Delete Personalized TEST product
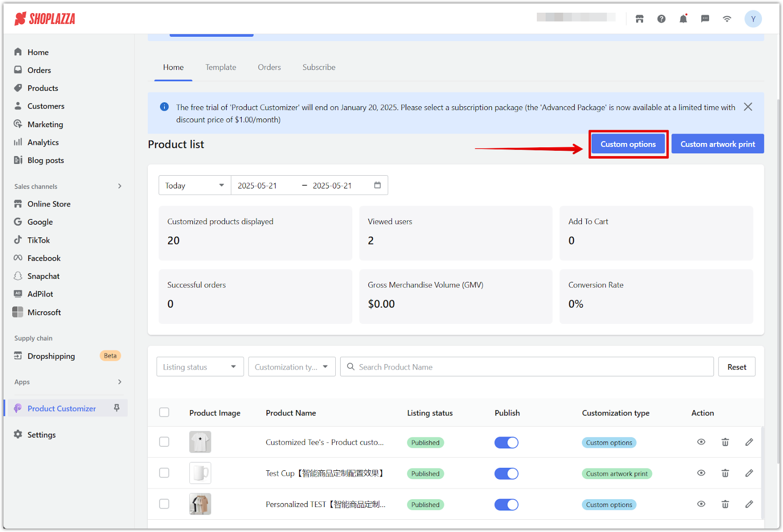The height and width of the screenshot is (532, 783). coord(725,504)
